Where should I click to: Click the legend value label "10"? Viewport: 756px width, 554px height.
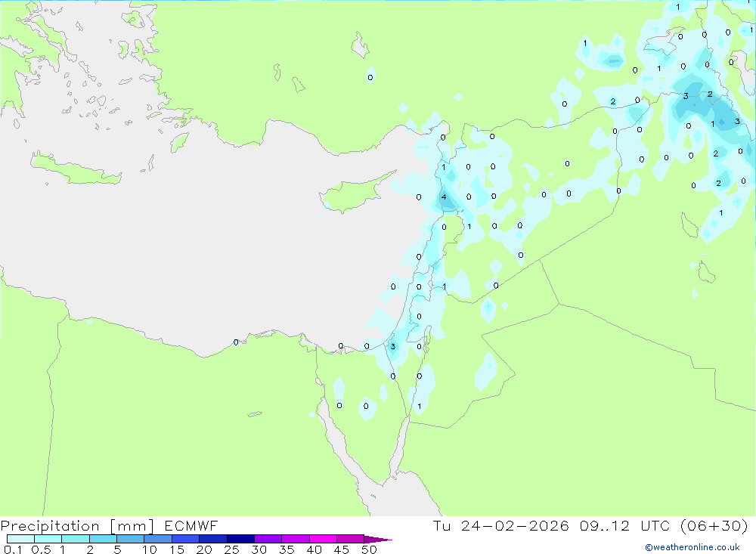150,549
